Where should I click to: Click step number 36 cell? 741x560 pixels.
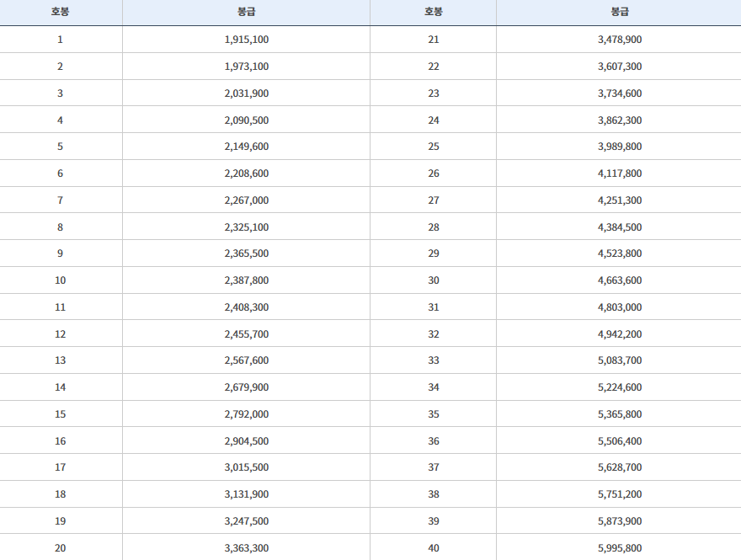click(x=434, y=441)
